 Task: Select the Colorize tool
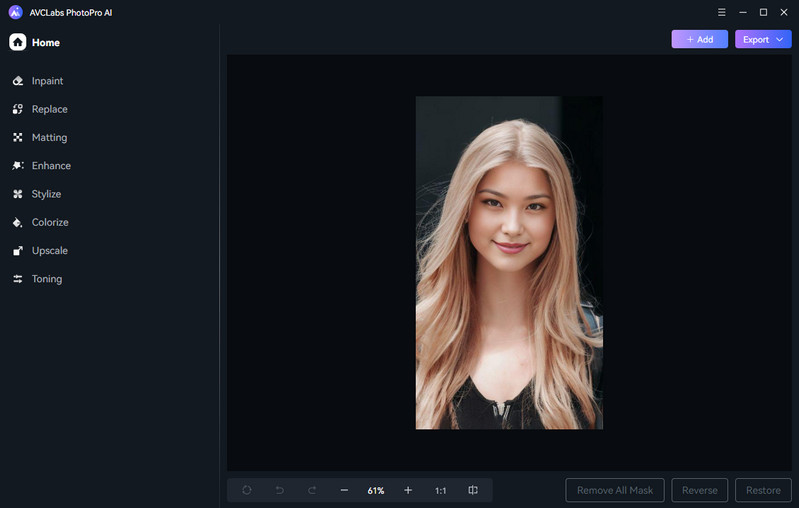pyautogui.click(x=40, y=222)
